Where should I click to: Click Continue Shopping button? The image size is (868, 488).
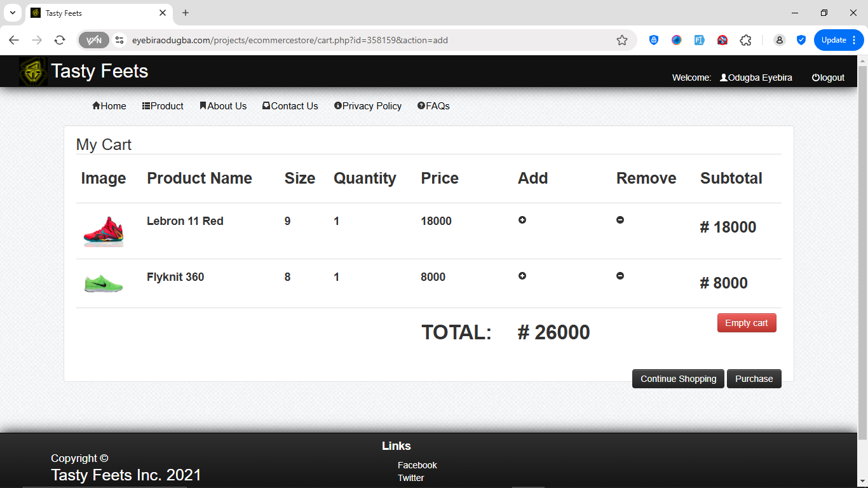click(678, 379)
